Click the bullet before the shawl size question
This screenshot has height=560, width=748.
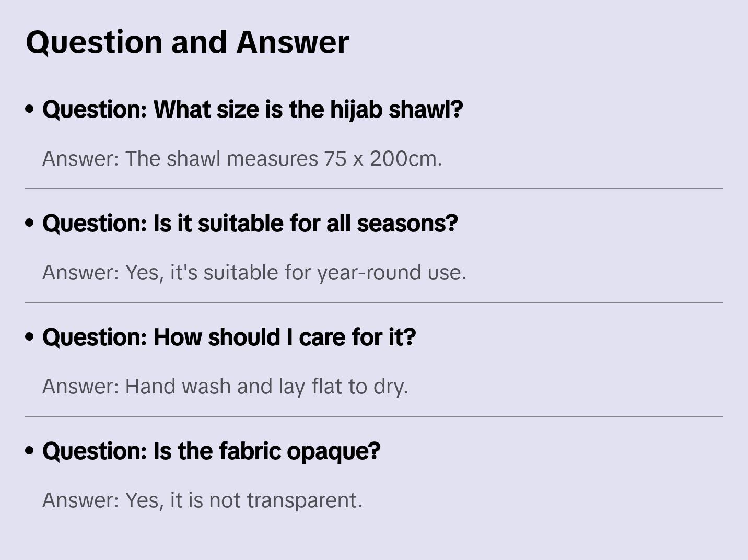pos(30,110)
